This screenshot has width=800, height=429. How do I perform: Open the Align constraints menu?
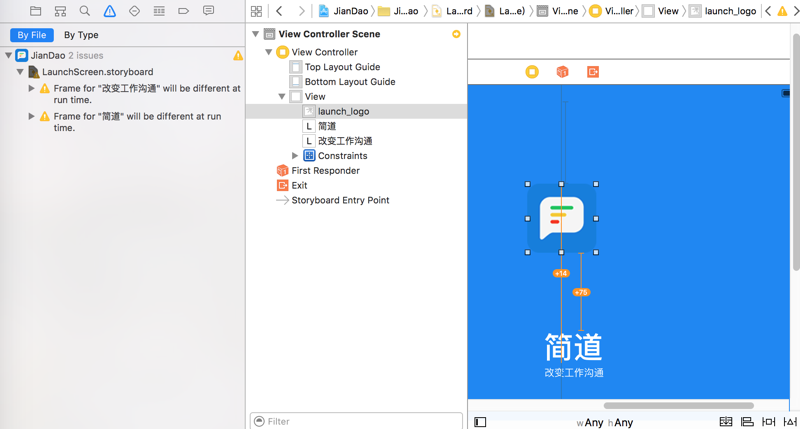[747, 422]
